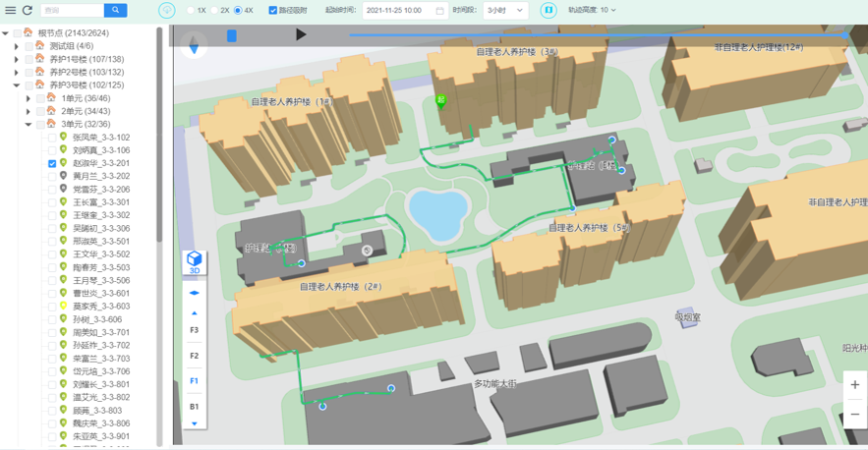The height and width of the screenshot is (450, 868).
Task: Click the blue search button
Action: coord(115,11)
